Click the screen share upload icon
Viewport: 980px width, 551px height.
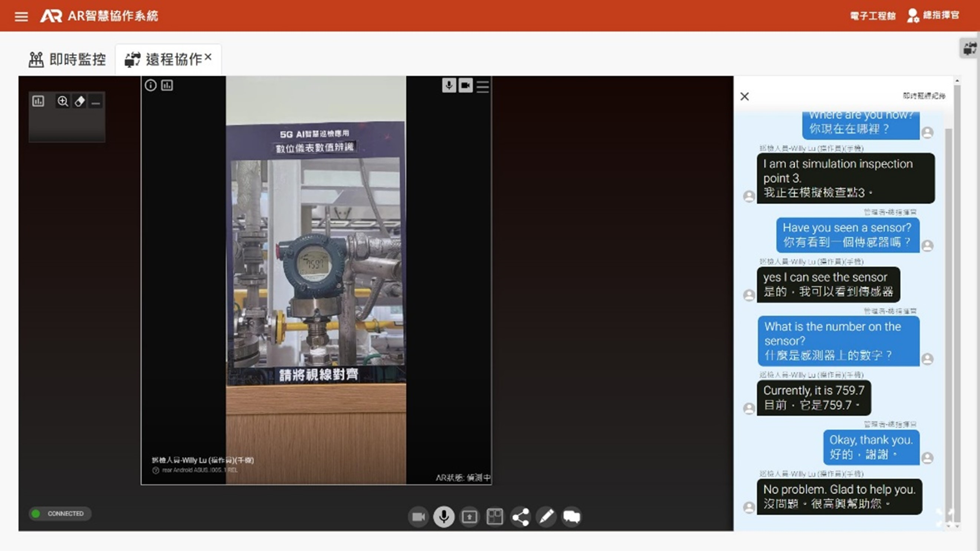point(469,517)
